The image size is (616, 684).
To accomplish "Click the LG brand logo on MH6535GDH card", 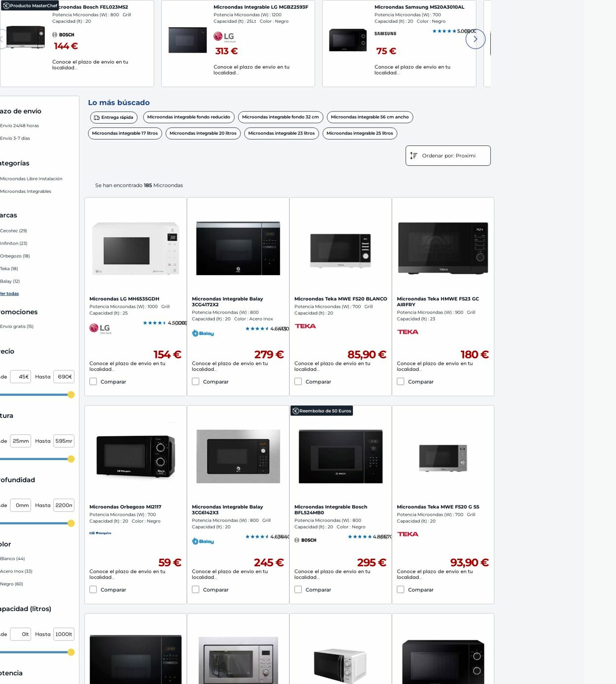I will [100, 328].
